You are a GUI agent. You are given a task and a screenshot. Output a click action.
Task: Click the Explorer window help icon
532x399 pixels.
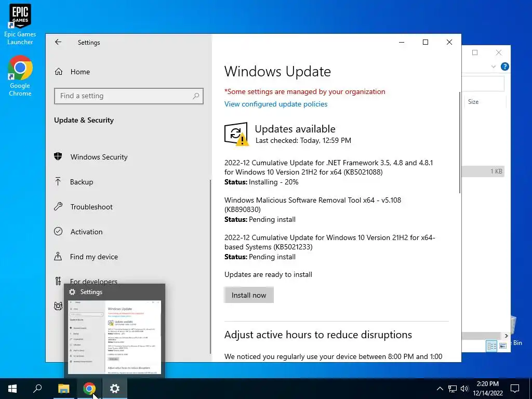pyautogui.click(x=504, y=66)
